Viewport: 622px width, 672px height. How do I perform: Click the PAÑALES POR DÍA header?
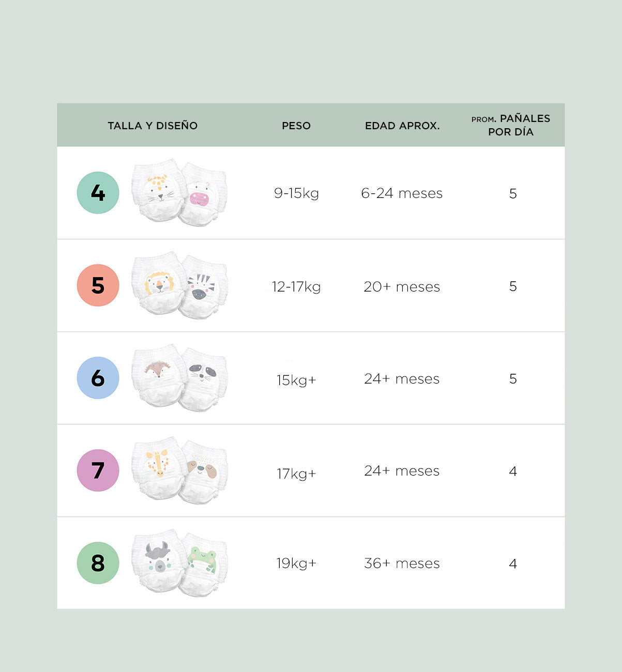point(511,125)
